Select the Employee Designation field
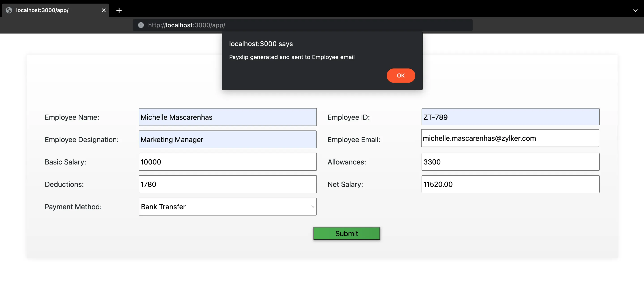 pos(228,139)
